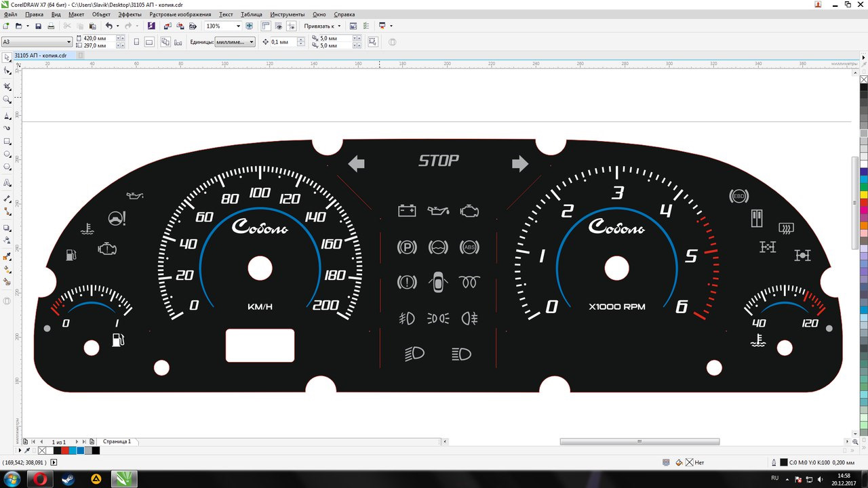Viewport: 868px width, 488px height.
Task: Select the Color Eyedropper tool
Action: click(7, 257)
